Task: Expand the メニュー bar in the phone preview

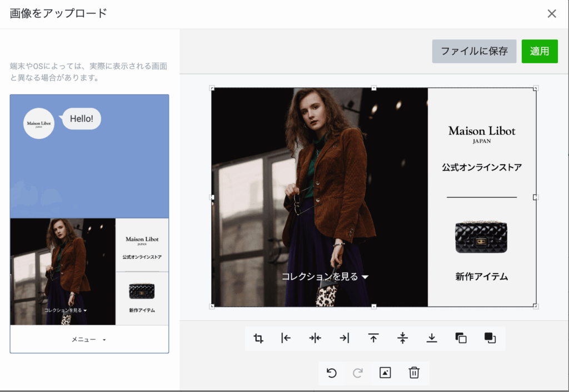Action: click(x=89, y=339)
